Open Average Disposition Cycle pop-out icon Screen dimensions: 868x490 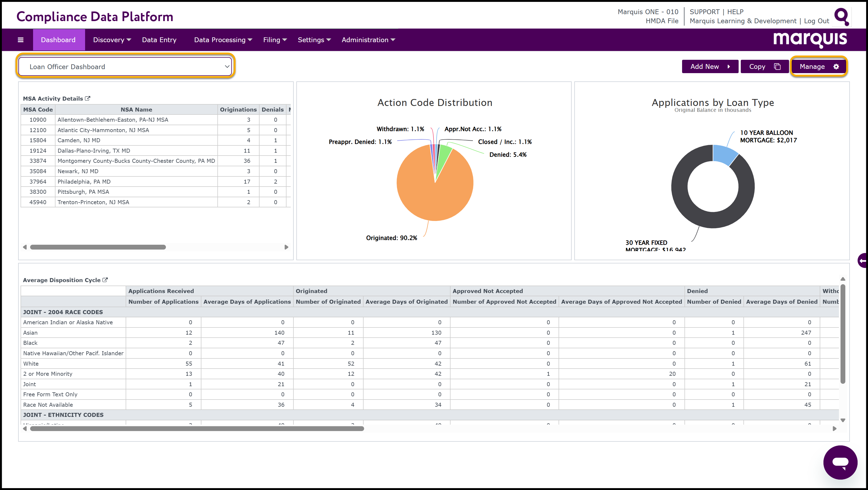[x=105, y=280]
